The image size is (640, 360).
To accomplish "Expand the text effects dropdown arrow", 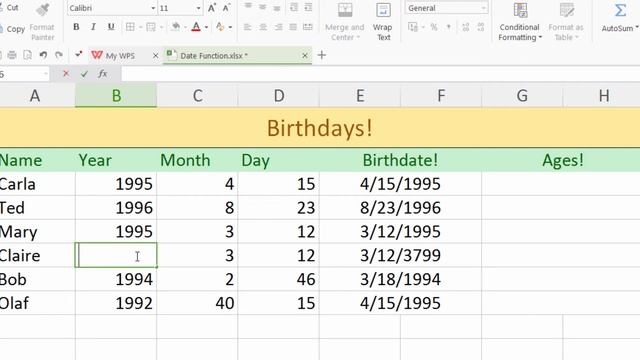I will coord(231,27).
